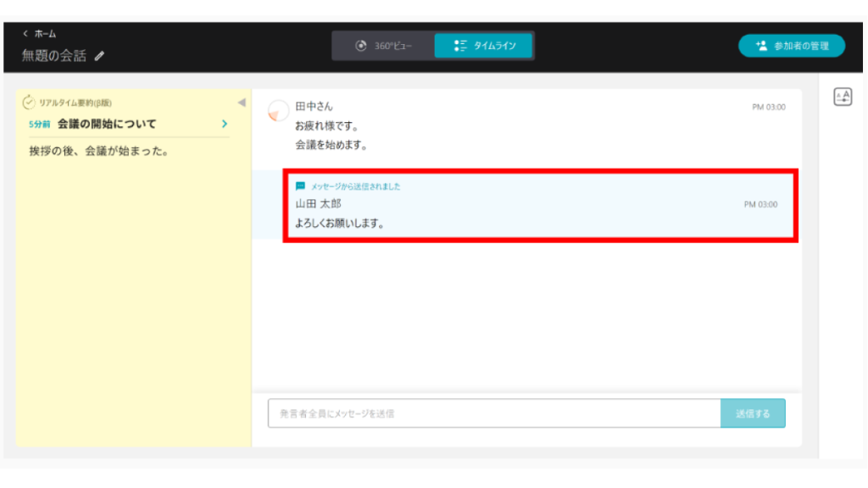Select the よろしくお願いします。 message
This screenshot has width=868, height=488.
340,225
